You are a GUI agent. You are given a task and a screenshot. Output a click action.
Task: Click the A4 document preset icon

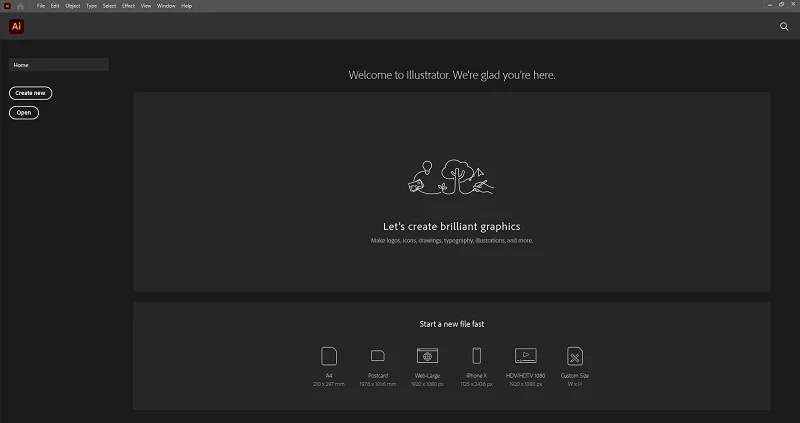coord(329,356)
